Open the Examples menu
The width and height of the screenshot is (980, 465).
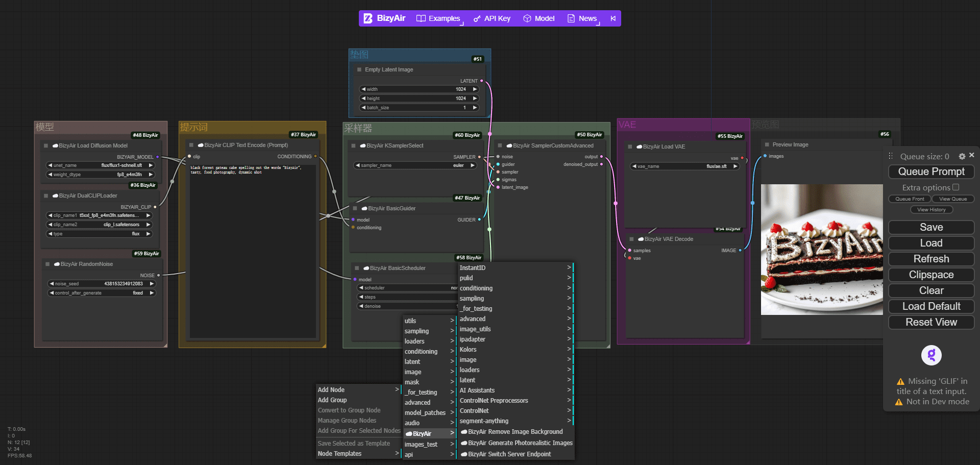click(x=438, y=18)
